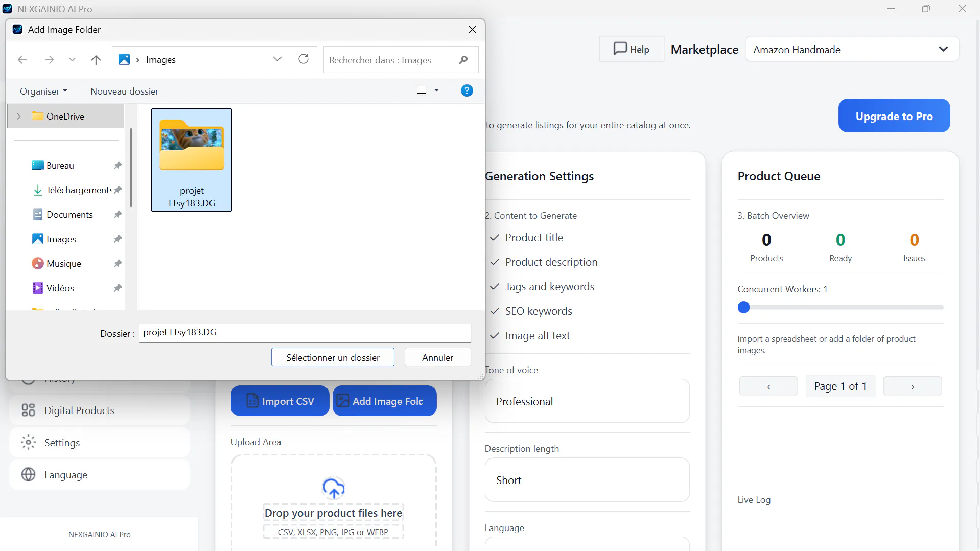Open the Bureau quick access folder
The width and height of the screenshot is (980, 551).
(60, 165)
